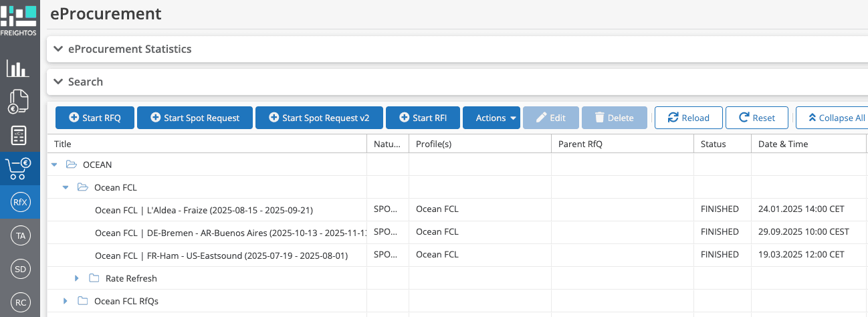Select the RfX sidebar item
Screen dimensions: 868x317
pyautogui.click(x=20, y=202)
